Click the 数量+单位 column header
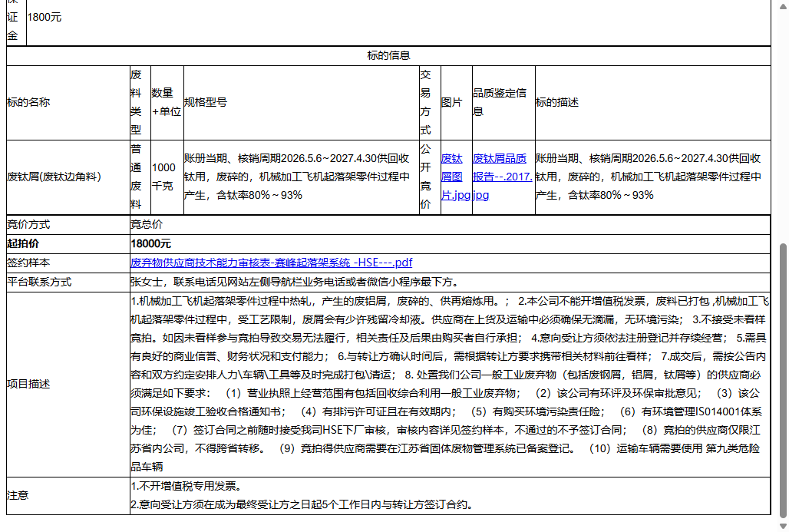The width and height of the screenshot is (789, 532). [x=166, y=102]
